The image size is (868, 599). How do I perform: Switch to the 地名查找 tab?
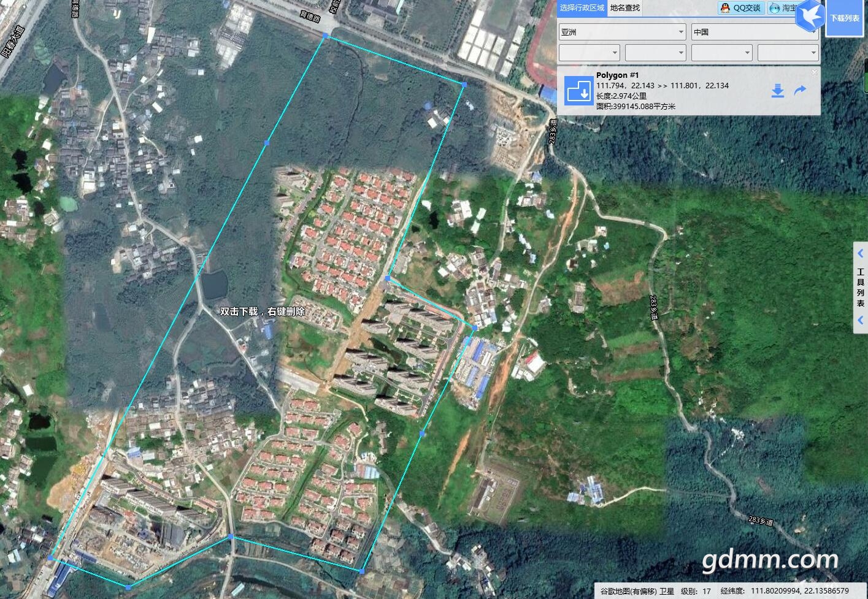[625, 8]
